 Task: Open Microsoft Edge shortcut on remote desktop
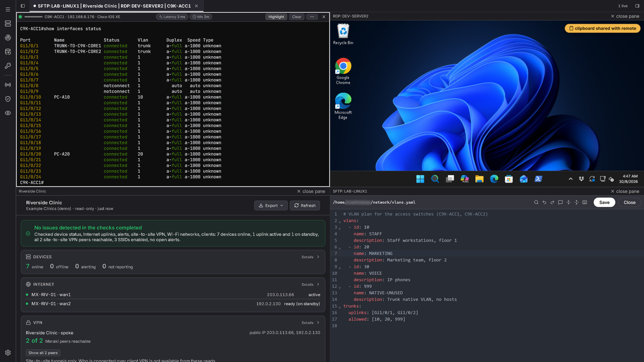(343, 106)
